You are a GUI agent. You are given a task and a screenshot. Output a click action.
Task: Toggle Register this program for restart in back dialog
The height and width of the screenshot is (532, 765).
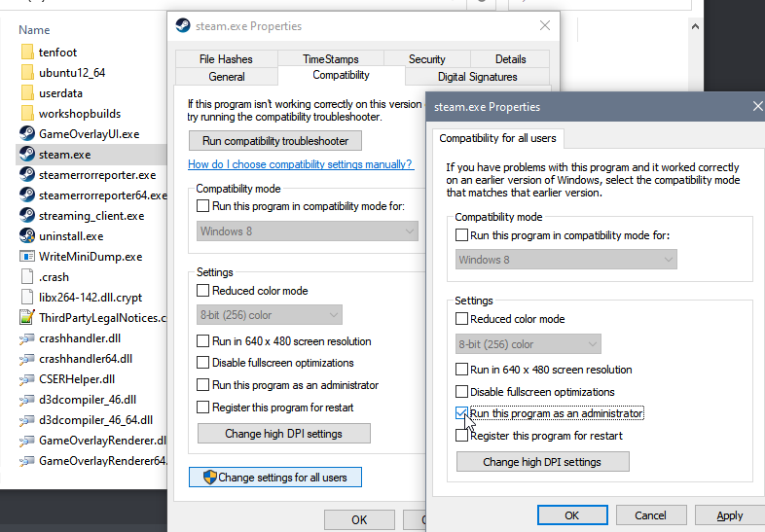coord(203,407)
